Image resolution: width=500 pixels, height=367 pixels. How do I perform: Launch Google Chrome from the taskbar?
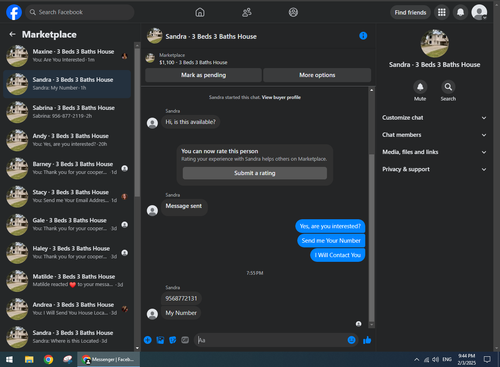[48, 359]
